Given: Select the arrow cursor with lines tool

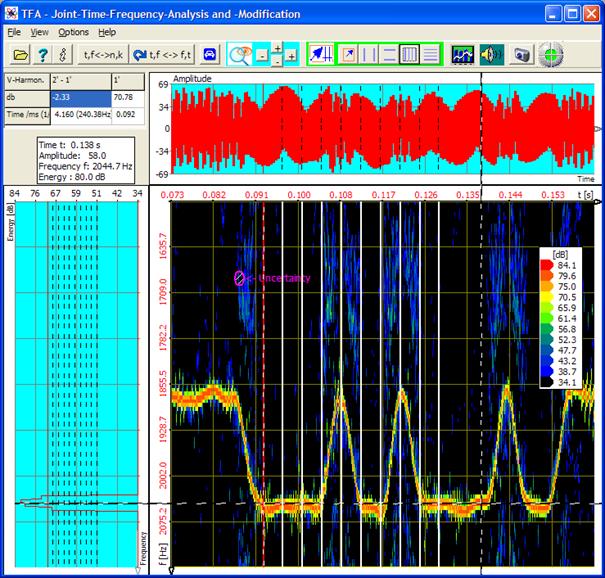Looking at the screenshot, I should pos(321,54).
